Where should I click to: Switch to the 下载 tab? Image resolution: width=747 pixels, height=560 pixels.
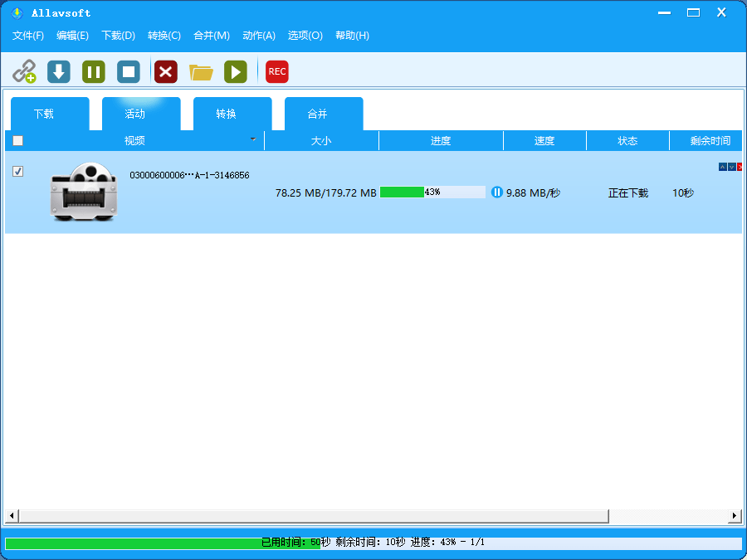point(50,114)
